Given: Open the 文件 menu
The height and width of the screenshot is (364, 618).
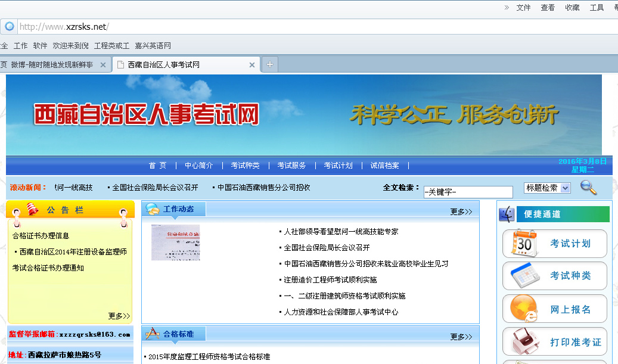Looking at the screenshot, I should pyautogui.click(x=523, y=8).
